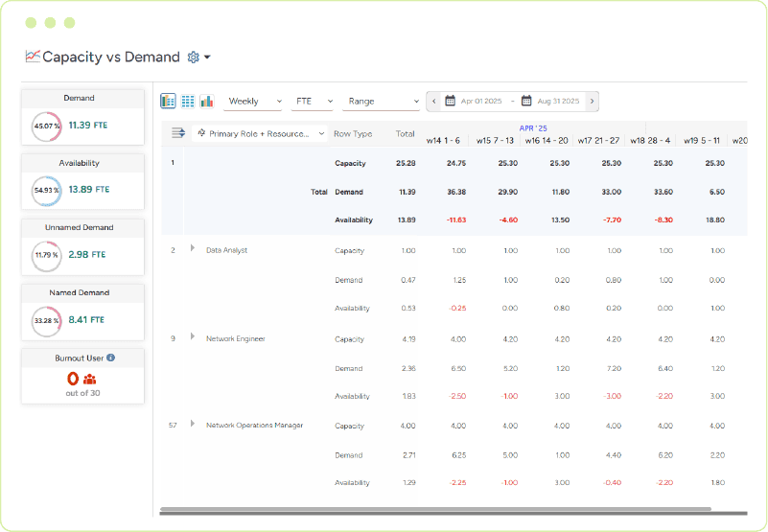Open the dropdown caret next to settings gear
This screenshot has width=768, height=532.
207,58
